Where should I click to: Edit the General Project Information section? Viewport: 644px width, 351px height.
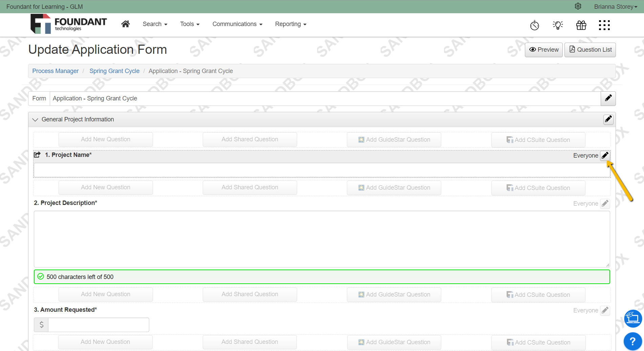[608, 119]
